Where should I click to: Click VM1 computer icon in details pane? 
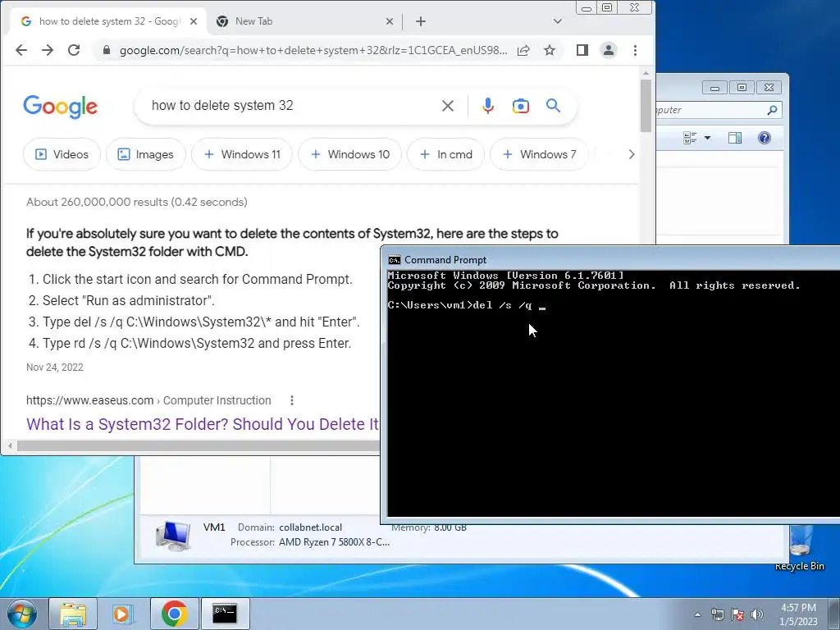pos(172,536)
